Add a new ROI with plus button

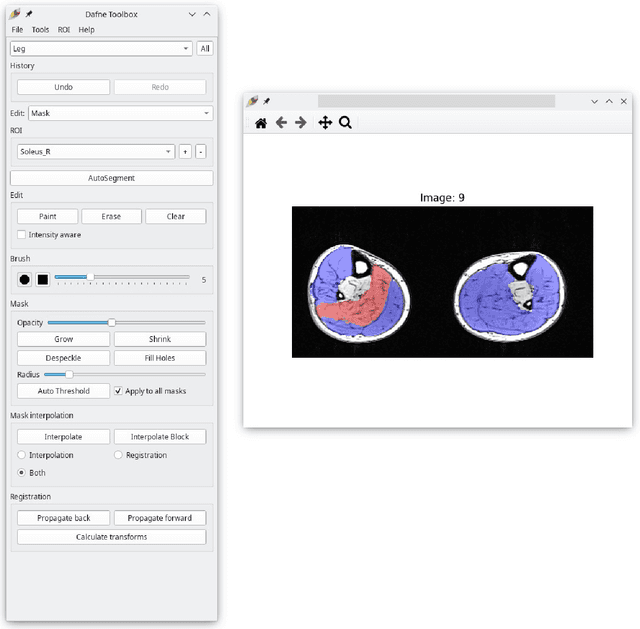click(x=184, y=151)
